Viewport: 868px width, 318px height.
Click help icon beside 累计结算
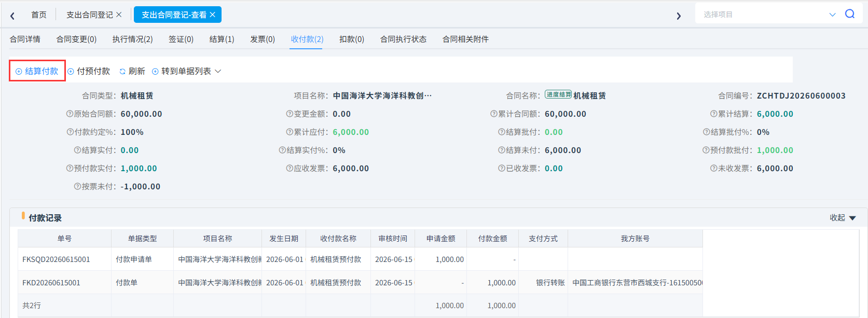[713, 114]
